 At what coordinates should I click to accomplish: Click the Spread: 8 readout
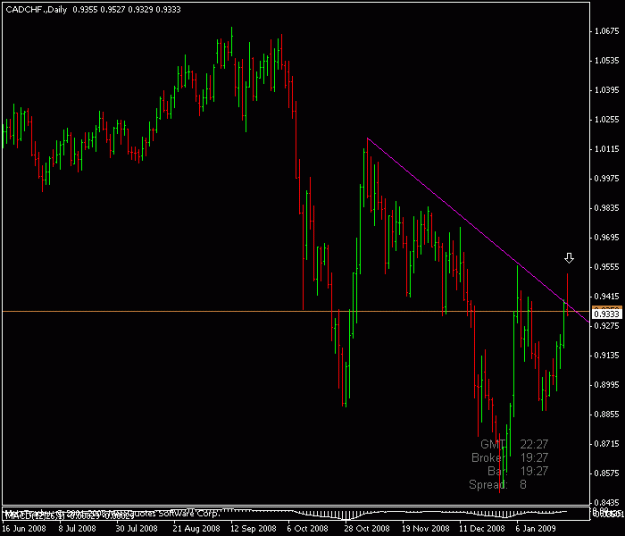pyautogui.click(x=497, y=485)
